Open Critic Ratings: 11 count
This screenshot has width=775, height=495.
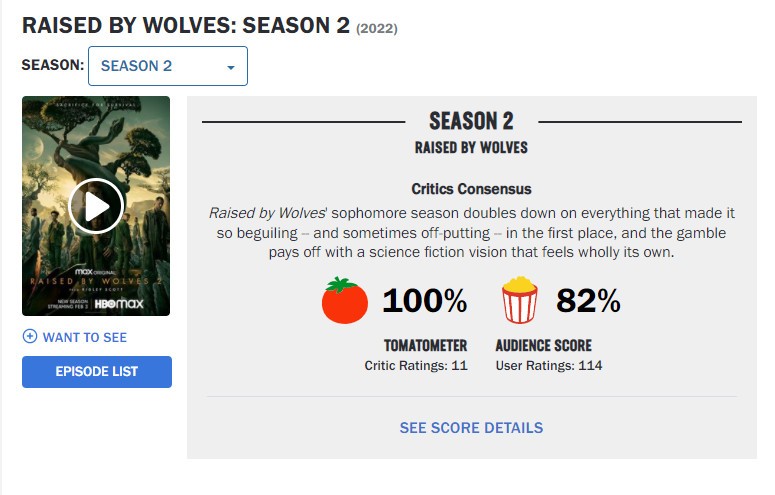click(x=416, y=366)
